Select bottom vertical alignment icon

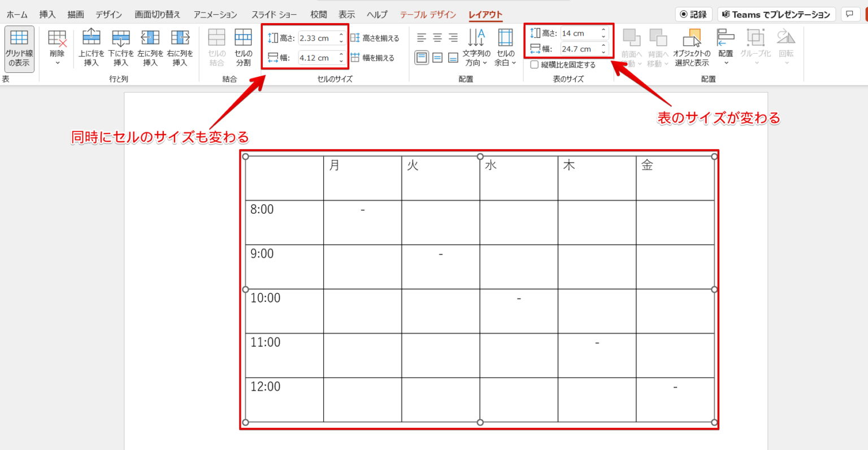point(452,58)
